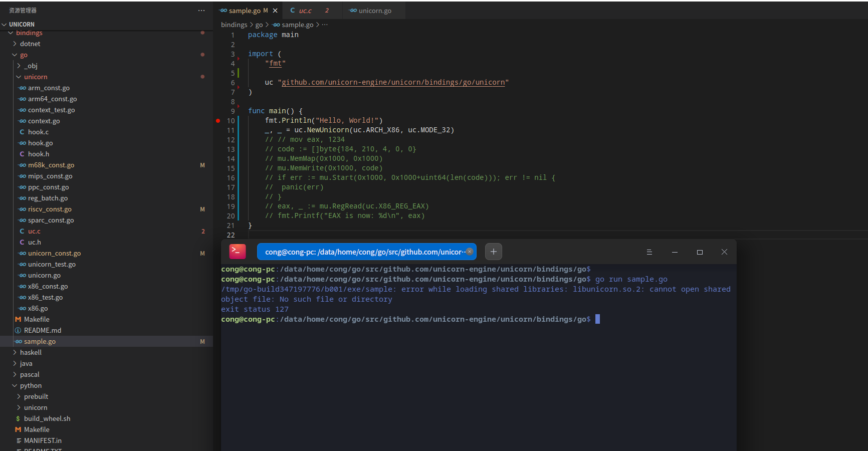Create a new terminal with the plus icon

(493, 252)
